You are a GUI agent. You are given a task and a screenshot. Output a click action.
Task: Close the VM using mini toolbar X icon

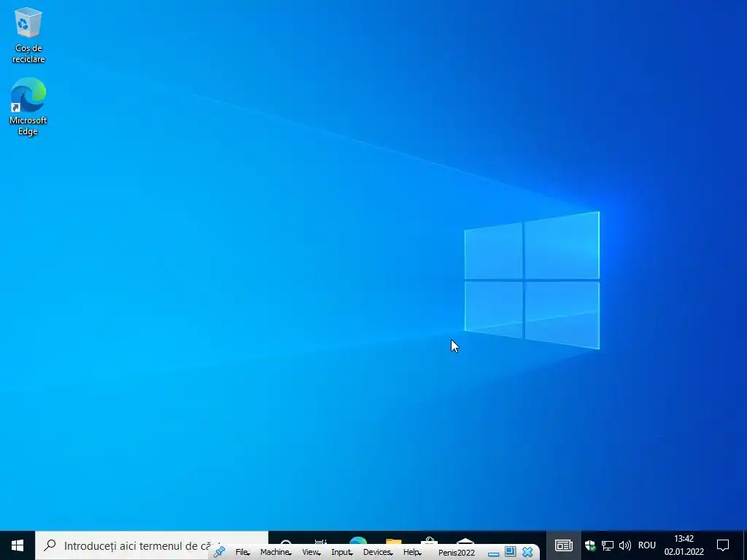coord(527,552)
